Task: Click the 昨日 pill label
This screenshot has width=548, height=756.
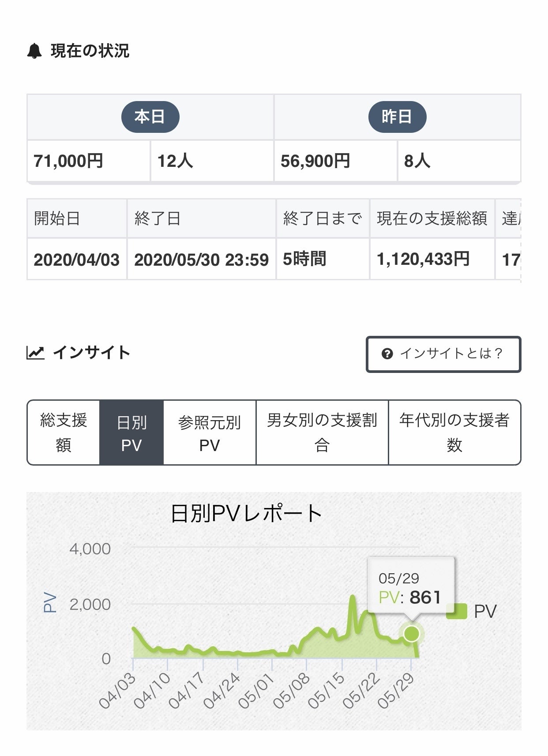Action: pos(397,117)
